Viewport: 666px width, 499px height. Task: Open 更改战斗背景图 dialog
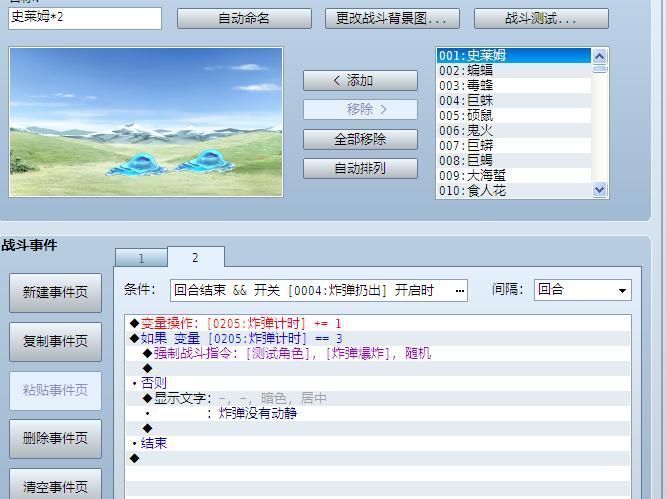point(392,18)
